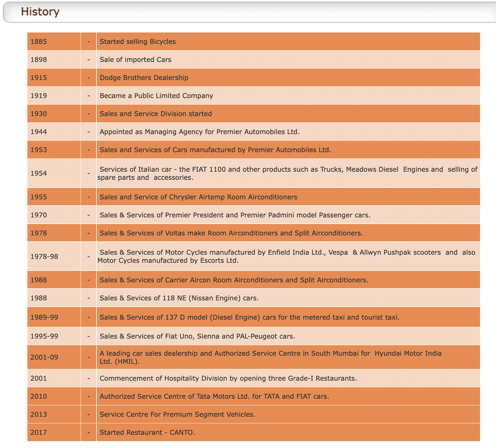Select the year 2001 cell
The width and height of the screenshot is (496, 448).
pos(54,378)
